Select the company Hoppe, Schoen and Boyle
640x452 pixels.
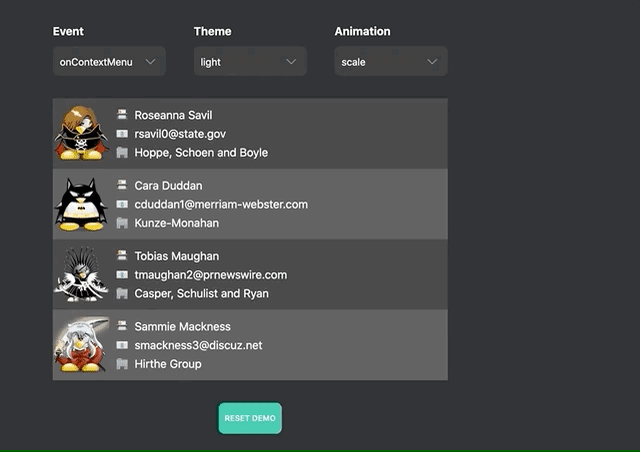(x=201, y=153)
